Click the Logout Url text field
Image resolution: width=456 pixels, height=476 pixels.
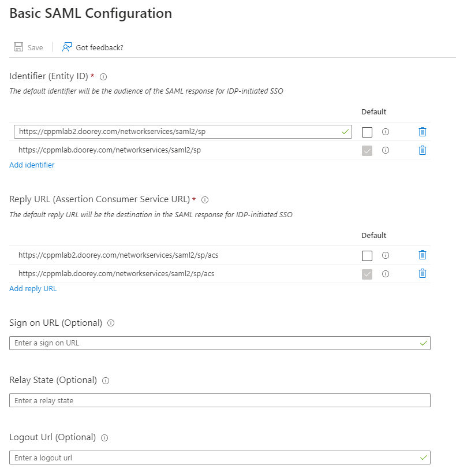[214, 458]
